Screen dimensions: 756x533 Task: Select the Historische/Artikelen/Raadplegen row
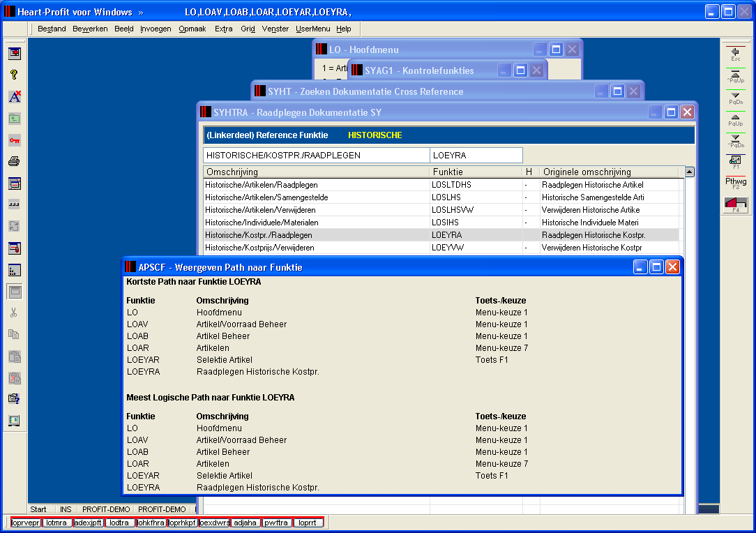click(x=441, y=185)
